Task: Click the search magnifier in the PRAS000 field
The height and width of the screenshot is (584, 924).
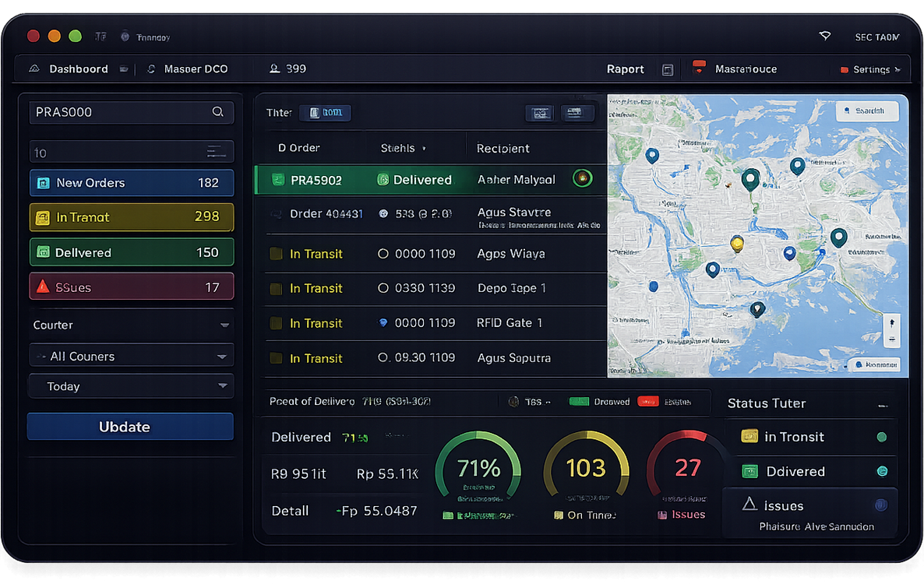Action: (x=218, y=112)
